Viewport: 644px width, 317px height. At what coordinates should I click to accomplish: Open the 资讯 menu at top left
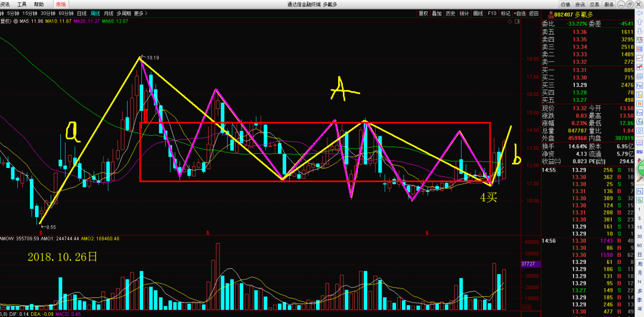point(5,5)
